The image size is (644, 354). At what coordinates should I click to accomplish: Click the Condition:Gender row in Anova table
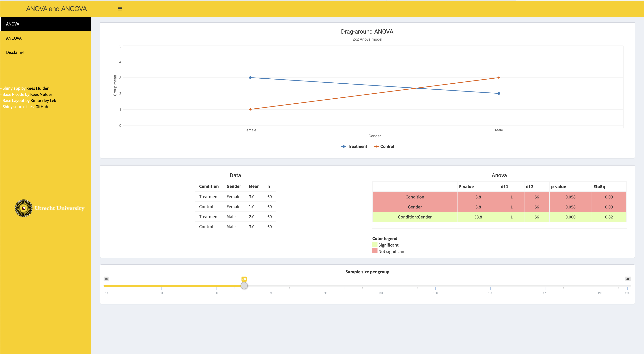(x=499, y=217)
